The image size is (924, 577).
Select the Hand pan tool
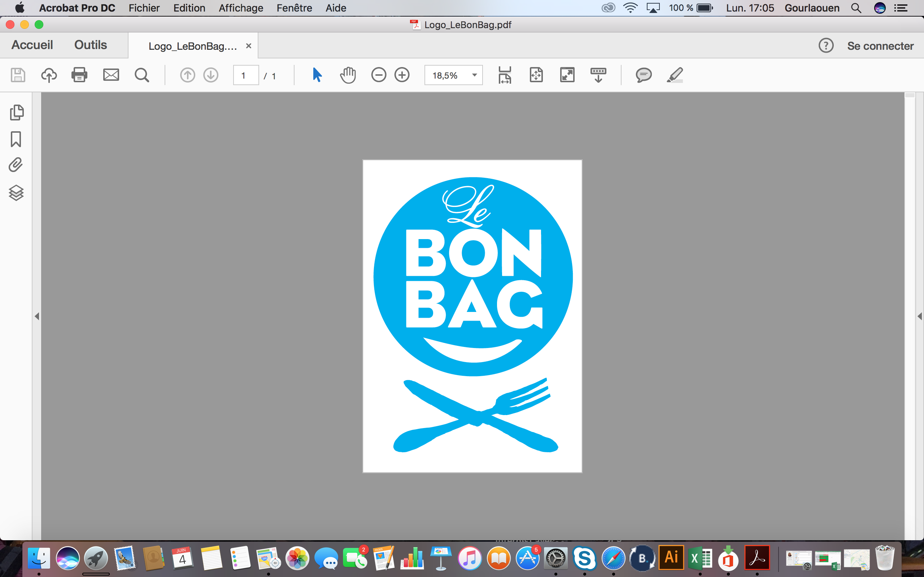pos(348,75)
